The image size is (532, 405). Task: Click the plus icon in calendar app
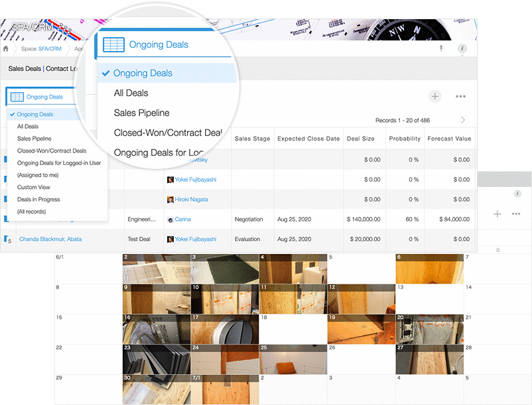click(498, 213)
